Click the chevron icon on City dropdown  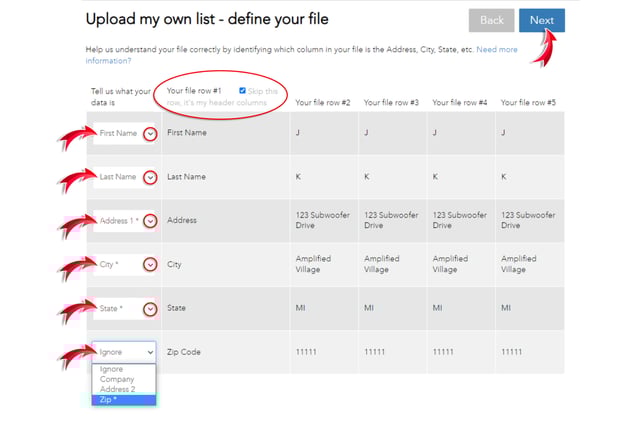[x=150, y=265]
